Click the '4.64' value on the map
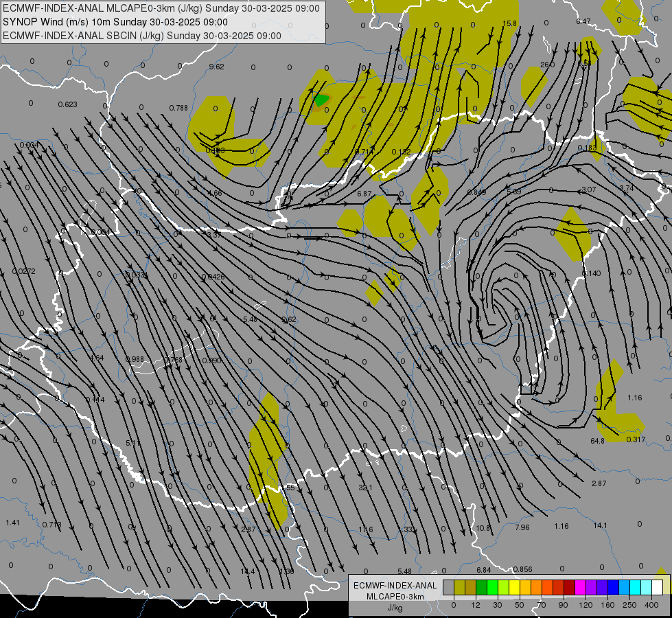This screenshot has width=672, height=618. click(x=97, y=358)
